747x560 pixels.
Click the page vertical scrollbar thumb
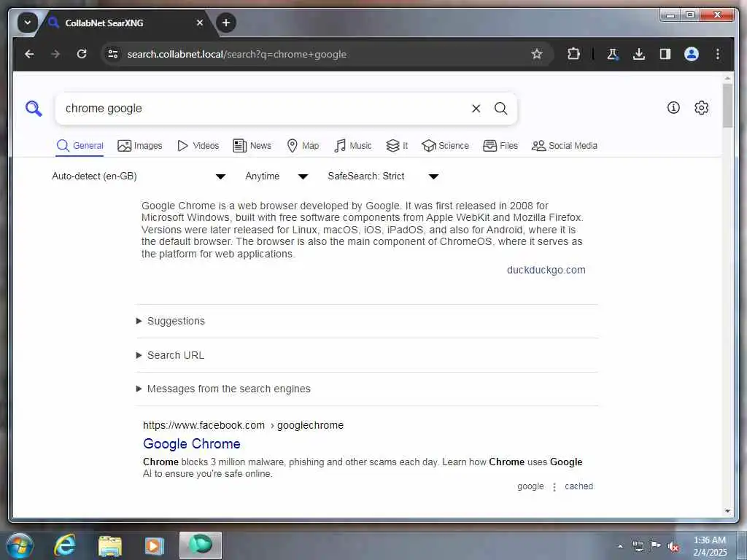(x=727, y=106)
